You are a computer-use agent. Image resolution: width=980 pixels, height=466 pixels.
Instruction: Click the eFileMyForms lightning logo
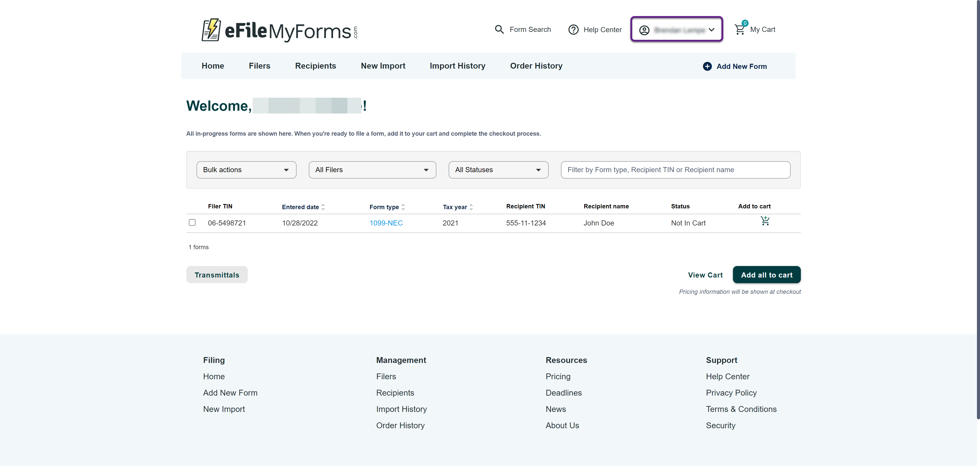[x=211, y=30]
